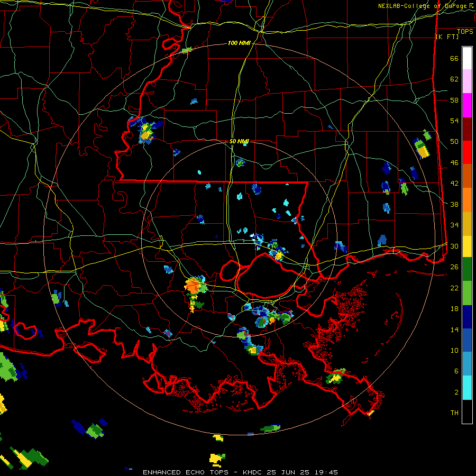
Task: Select the 42 legend value
Action: pyautogui.click(x=454, y=184)
